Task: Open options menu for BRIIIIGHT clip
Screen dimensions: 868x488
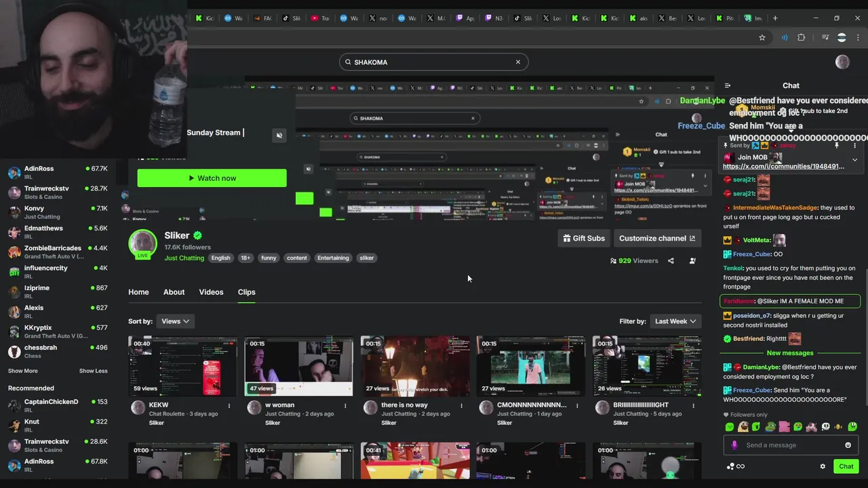Action: pos(693,406)
